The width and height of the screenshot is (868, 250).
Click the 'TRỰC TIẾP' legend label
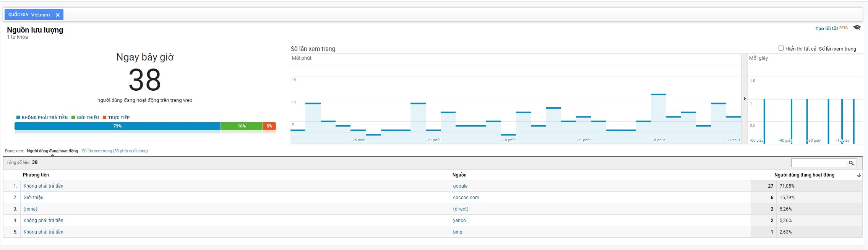118,118
